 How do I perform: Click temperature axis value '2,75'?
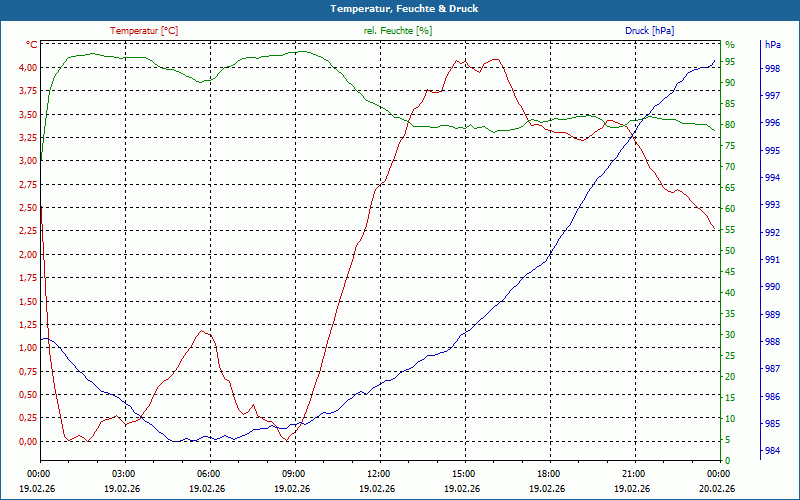[28, 184]
